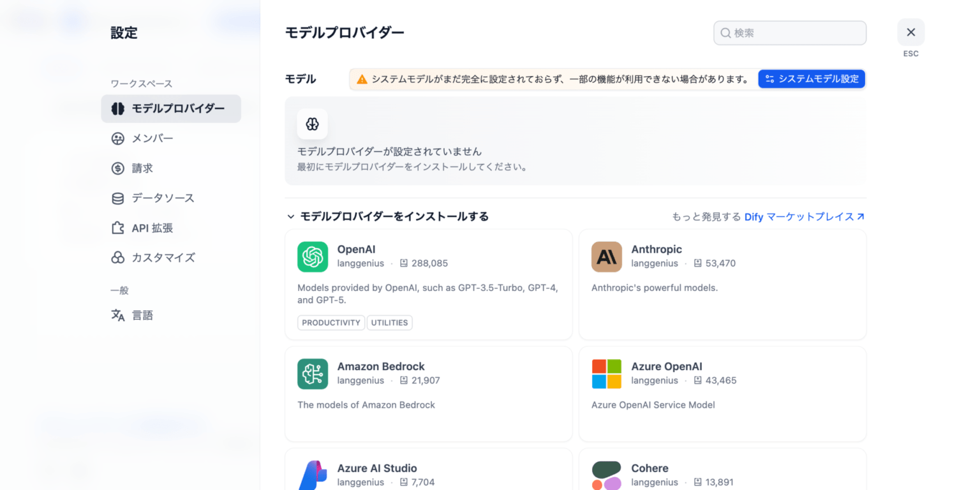Click the Azure OpenAI Windows-style logo
This screenshot has width=980, height=490.
click(605, 374)
